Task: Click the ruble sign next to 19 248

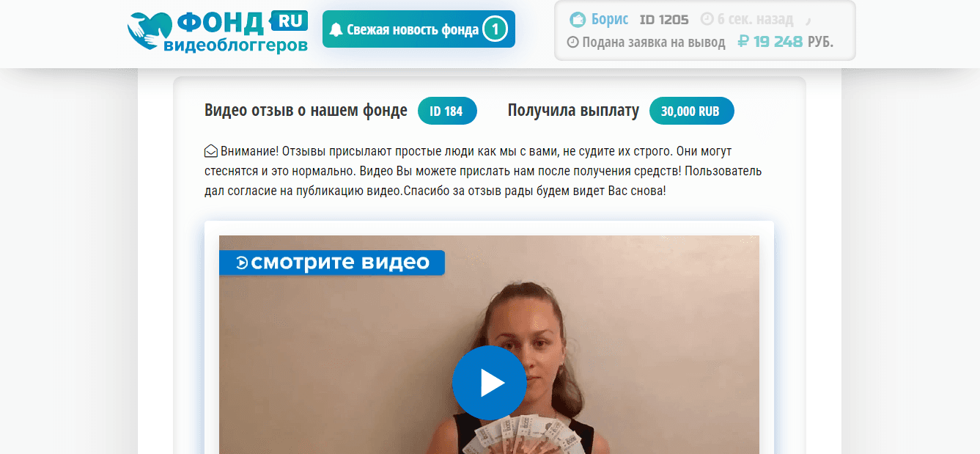Action: pos(743,42)
